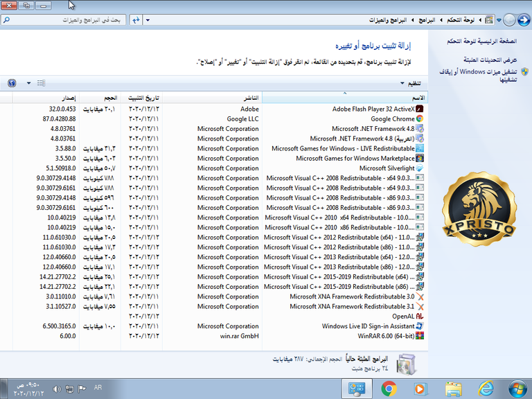Click the refresh button beside the address bar
The width and height of the screenshot is (532, 399).
coord(136,20)
